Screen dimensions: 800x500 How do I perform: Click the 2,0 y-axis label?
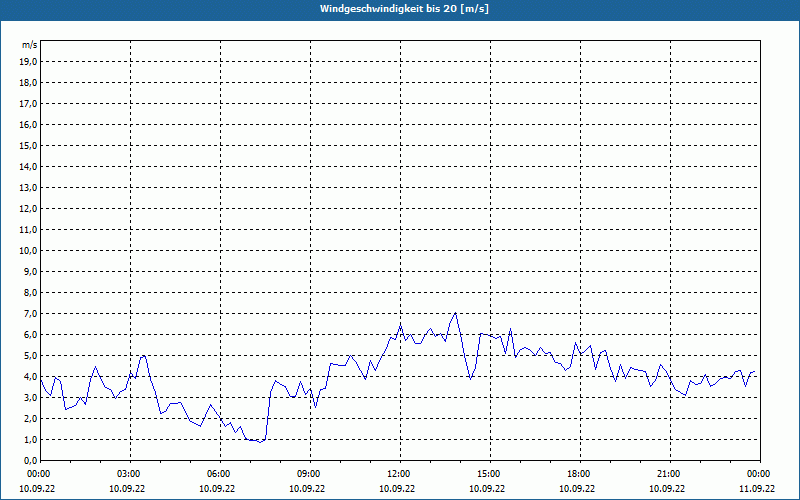(31, 419)
